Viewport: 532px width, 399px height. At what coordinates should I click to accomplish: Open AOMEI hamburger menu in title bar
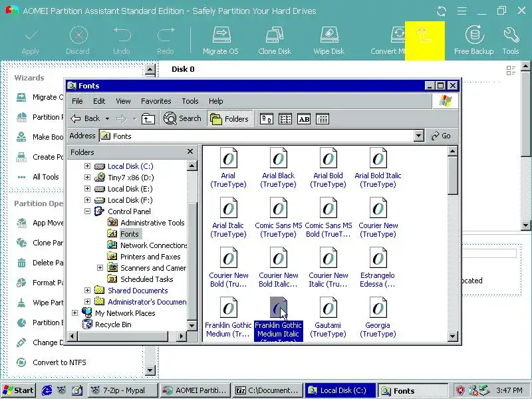pyautogui.click(x=462, y=11)
